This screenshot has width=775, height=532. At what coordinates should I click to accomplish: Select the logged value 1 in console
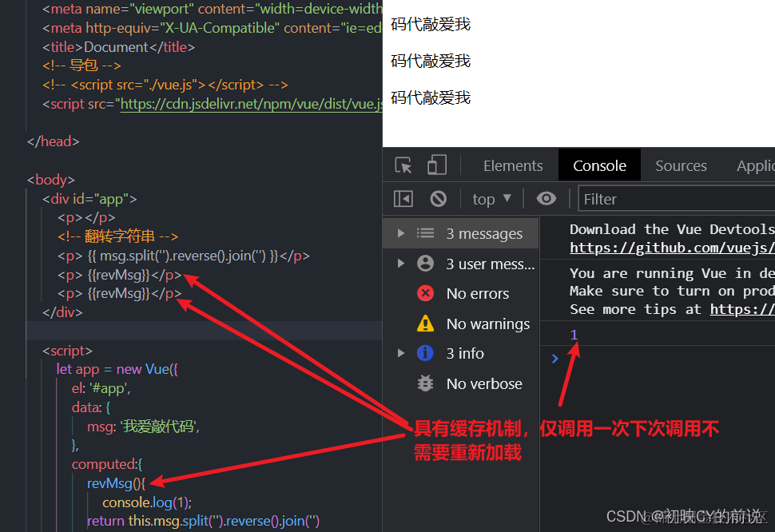(574, 335)
